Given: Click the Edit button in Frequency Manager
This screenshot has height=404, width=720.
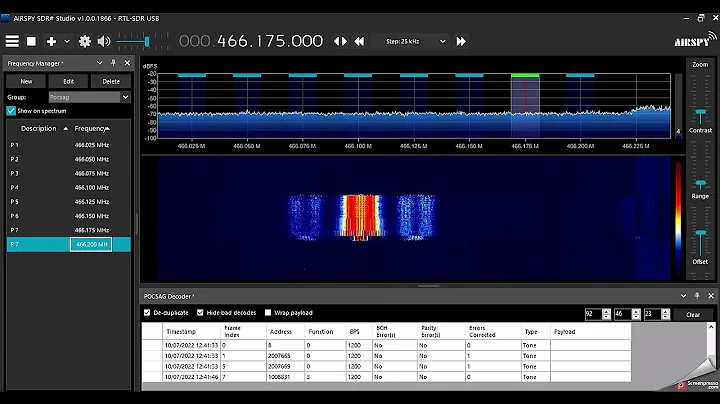Looking at the screenshot, I should pos(68,81).
